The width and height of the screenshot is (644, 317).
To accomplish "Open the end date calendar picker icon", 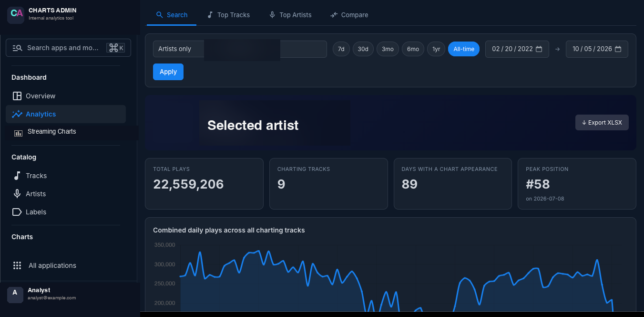I will click(618, 49).
